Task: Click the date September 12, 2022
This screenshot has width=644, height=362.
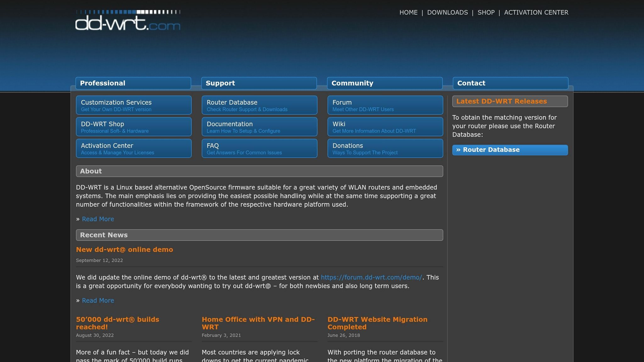Action: pos(99,260)
